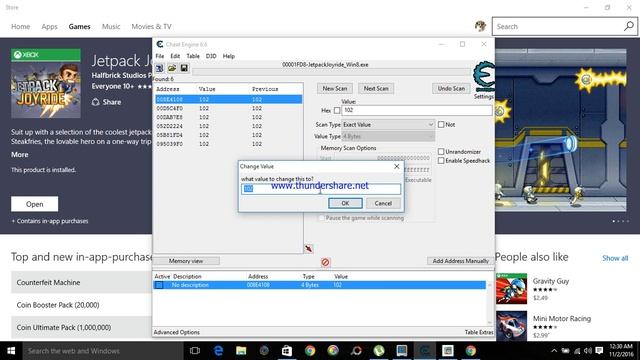The width and height of the screenshot is (640, 360).
Task: Click the network icon in the system tray
Action: 577,351
